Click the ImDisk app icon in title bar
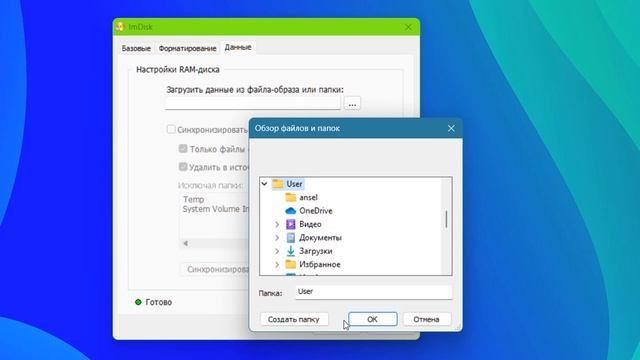This screenshot has width=640, height=360. (x=120, y=27)
